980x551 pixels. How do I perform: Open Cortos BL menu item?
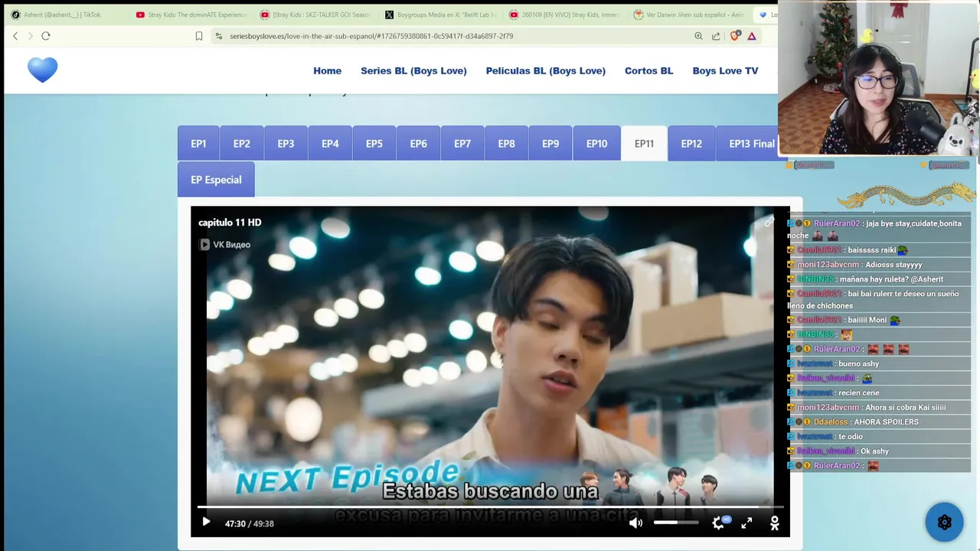pyautogui.click(x=648, y=70)
